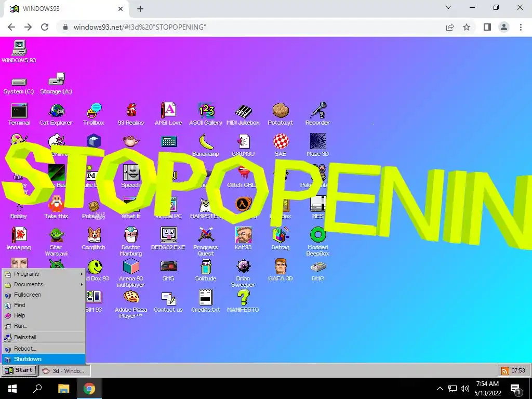Select the 3d - Windo... taskbar item
The width and height of the screenshot is (532, 399).
65,371
